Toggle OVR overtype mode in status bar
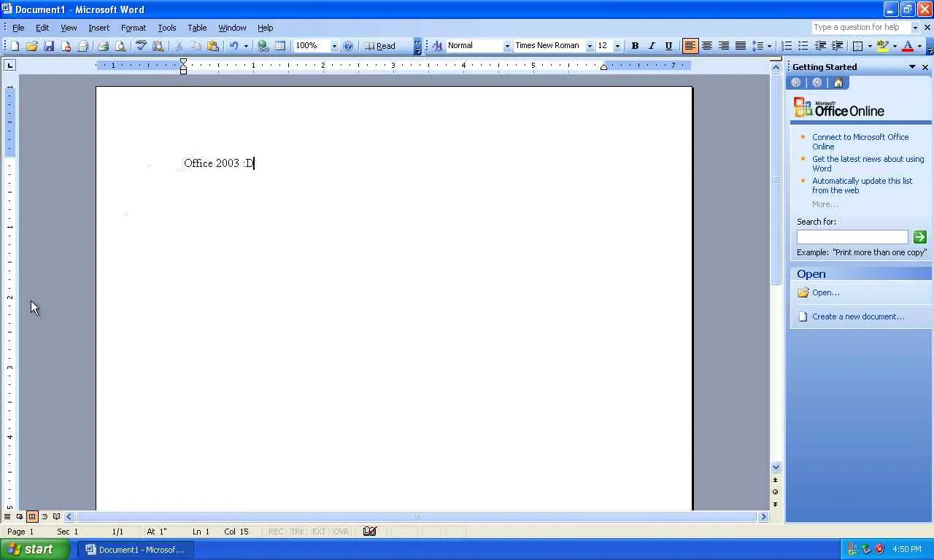This screenshot has width=934, height=560. pyautogui.click(x=341, y=532)
